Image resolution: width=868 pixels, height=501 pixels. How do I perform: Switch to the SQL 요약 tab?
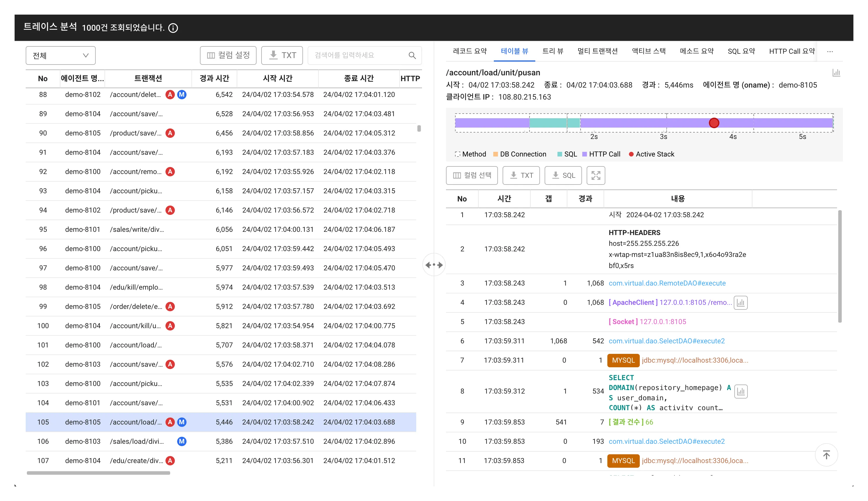(x=741, y=51)
